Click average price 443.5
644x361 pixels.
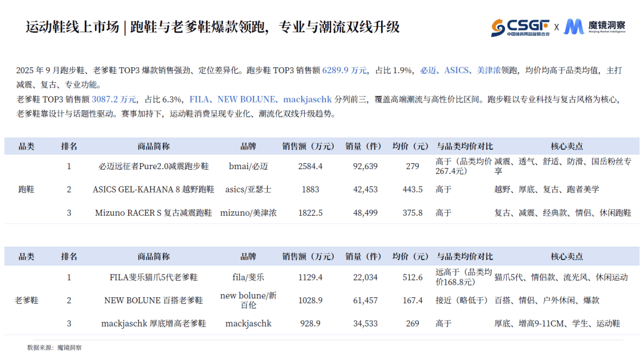413,189
